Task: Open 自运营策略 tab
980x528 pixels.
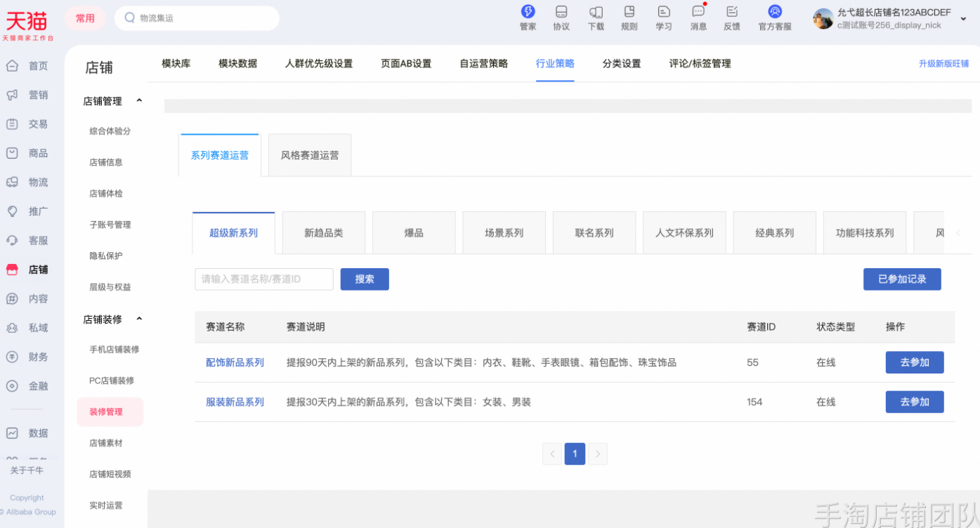Action: [483, 63]
